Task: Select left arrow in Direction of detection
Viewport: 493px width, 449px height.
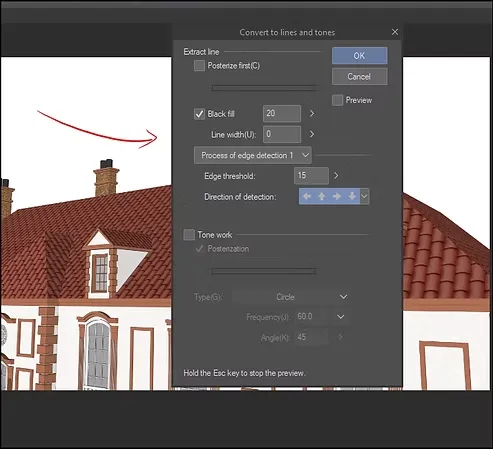Action: pos(307,196)
